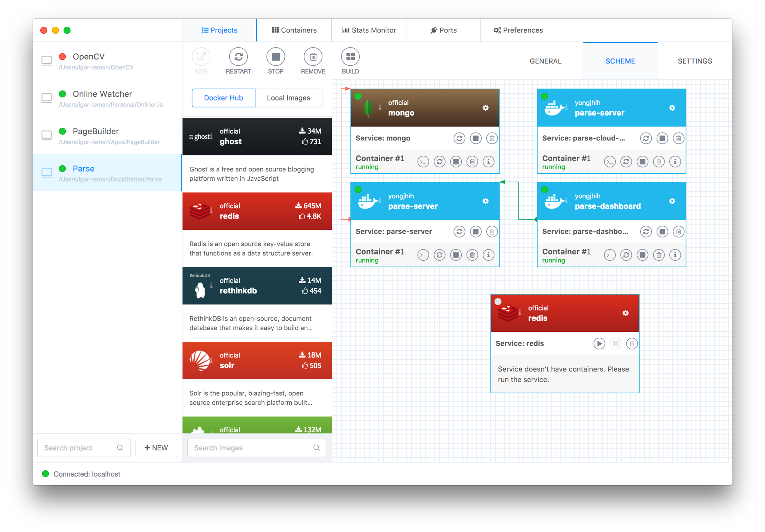Open the Stats Monitor tab
Viewport: 765px width, 532px height.
click(x=369, y=30)
